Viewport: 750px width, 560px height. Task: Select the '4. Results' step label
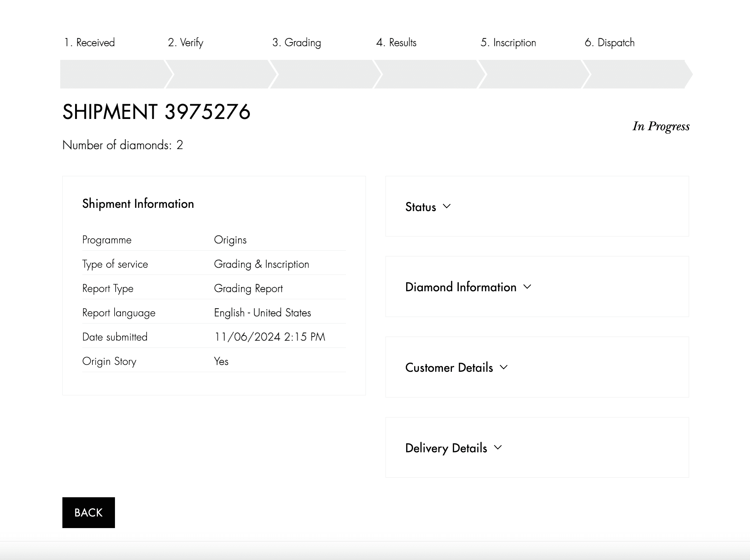coord(396,43)
